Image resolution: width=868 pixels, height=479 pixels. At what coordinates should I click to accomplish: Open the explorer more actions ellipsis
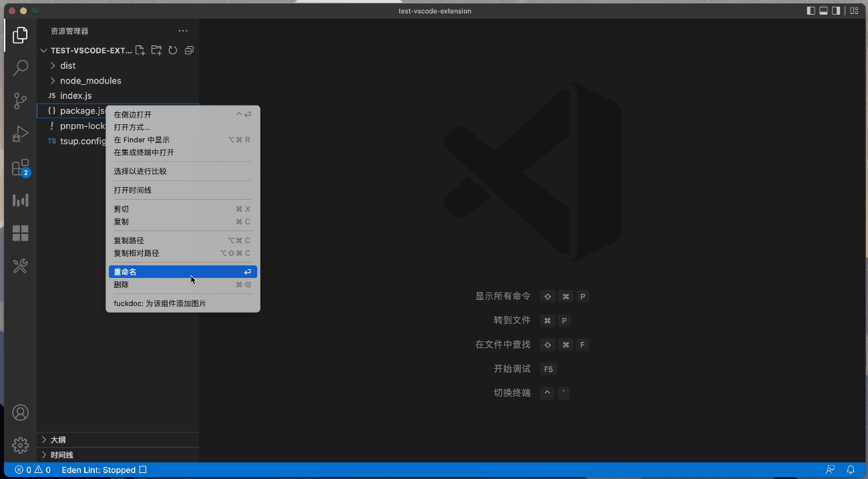183,31
